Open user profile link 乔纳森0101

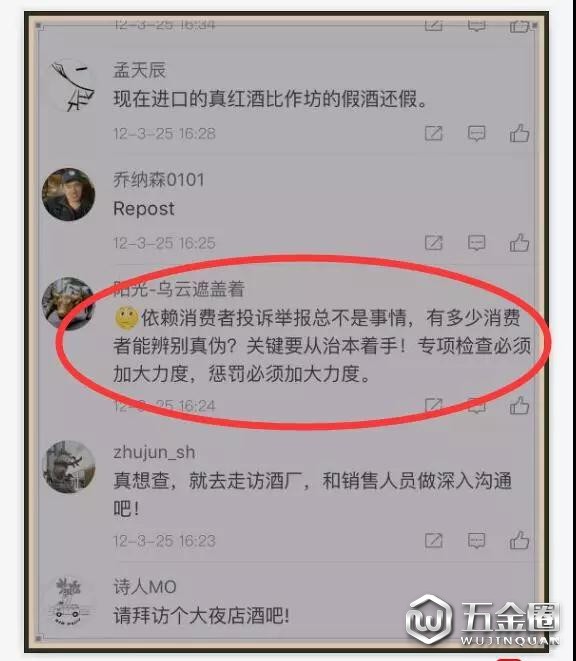click(x=159, y=180)
